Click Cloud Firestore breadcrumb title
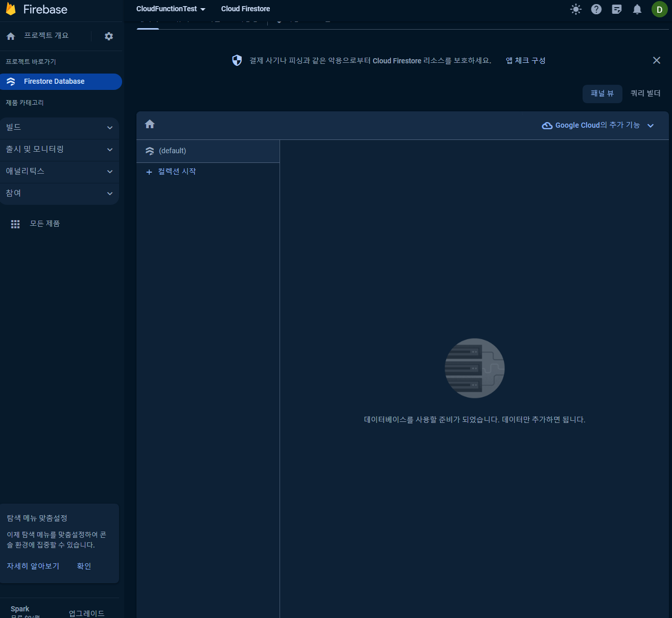This screenshot has height=618, width=672. [245, 9]
